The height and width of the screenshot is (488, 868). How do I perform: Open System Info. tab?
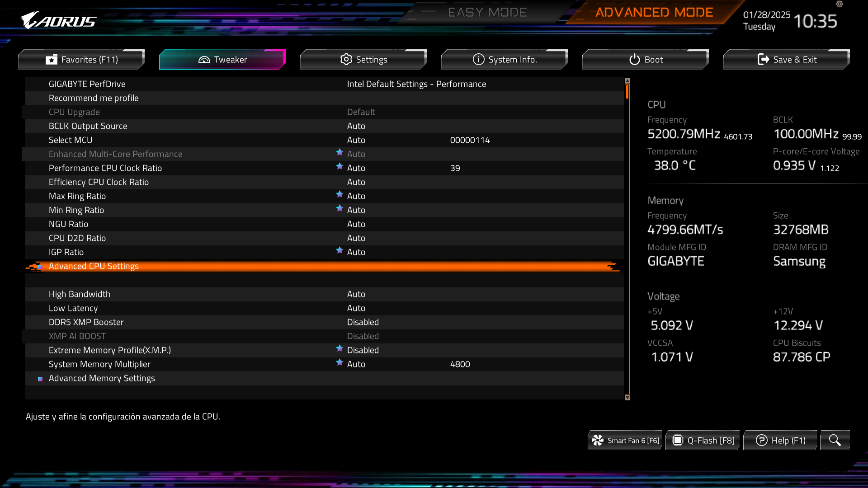505,59
